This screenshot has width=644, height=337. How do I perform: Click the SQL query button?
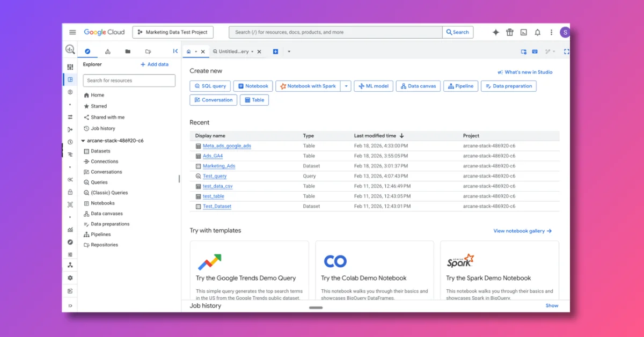tap(210, 86)
